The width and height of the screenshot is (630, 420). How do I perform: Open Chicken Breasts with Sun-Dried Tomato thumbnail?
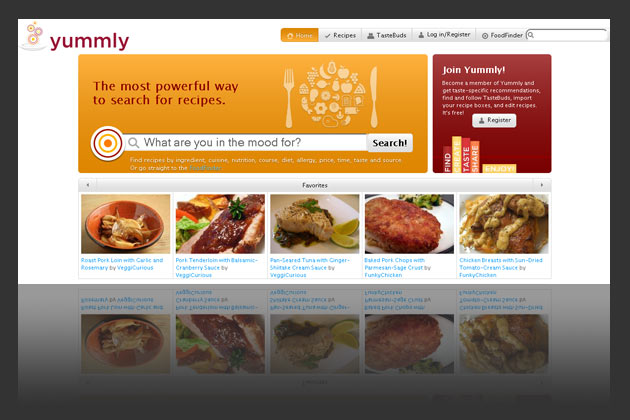(x=504, y=224)
